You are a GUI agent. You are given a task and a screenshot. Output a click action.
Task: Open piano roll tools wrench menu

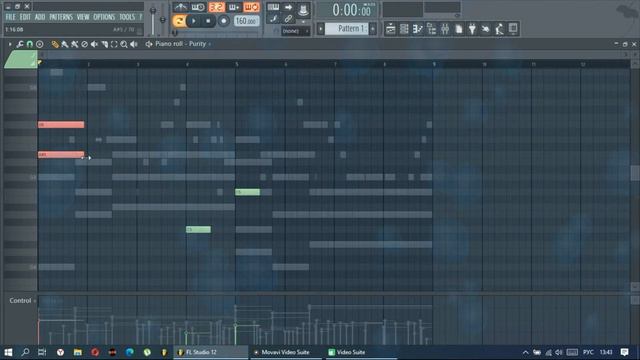click(20, 44)
